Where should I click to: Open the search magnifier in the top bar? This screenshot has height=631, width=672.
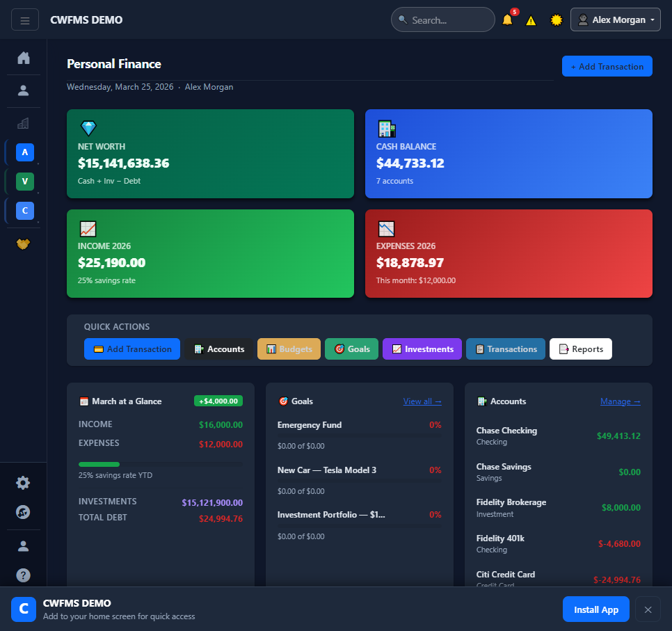coord(402,19)
